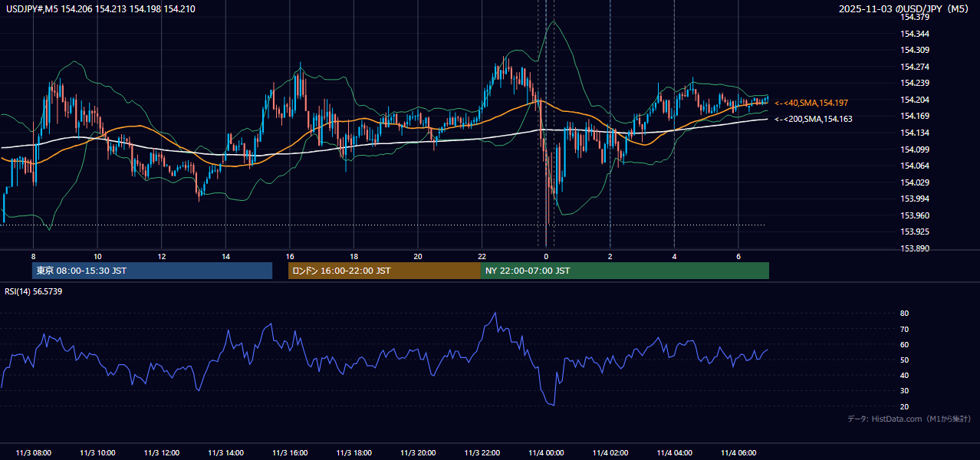Click RSI axis level 50
The width and height of the screenshot is (980, 460).
pyautogui.click(x=905, y=360)
